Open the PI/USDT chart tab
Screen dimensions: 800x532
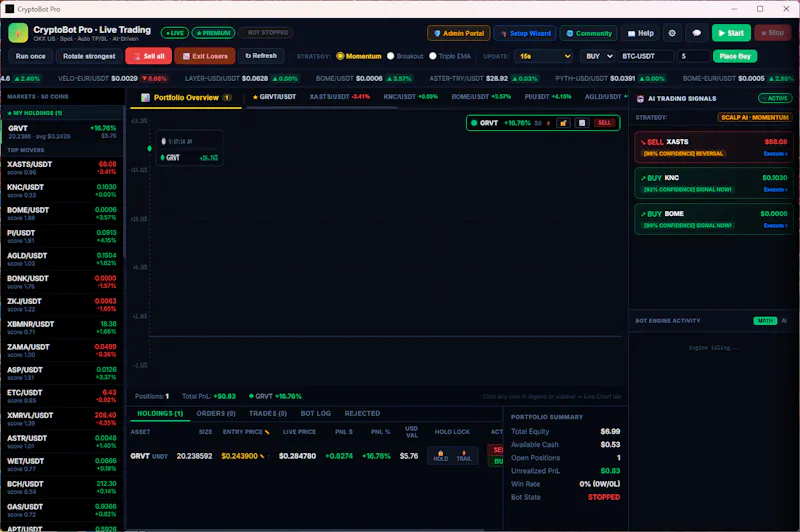[x=548, y=97]
